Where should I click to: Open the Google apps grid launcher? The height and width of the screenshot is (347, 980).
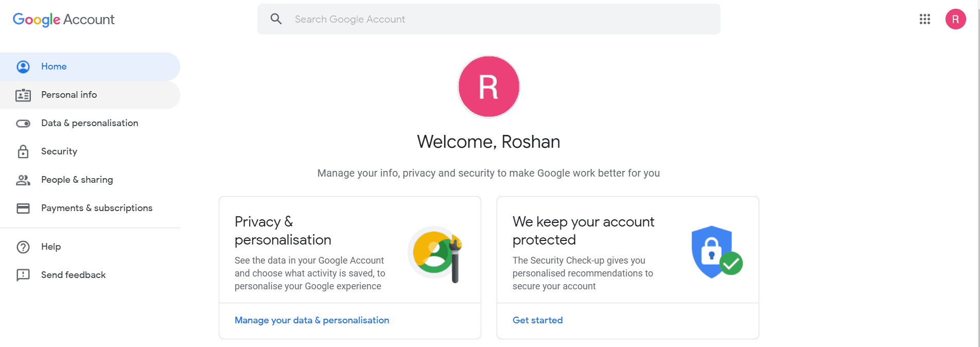point(924,19)
